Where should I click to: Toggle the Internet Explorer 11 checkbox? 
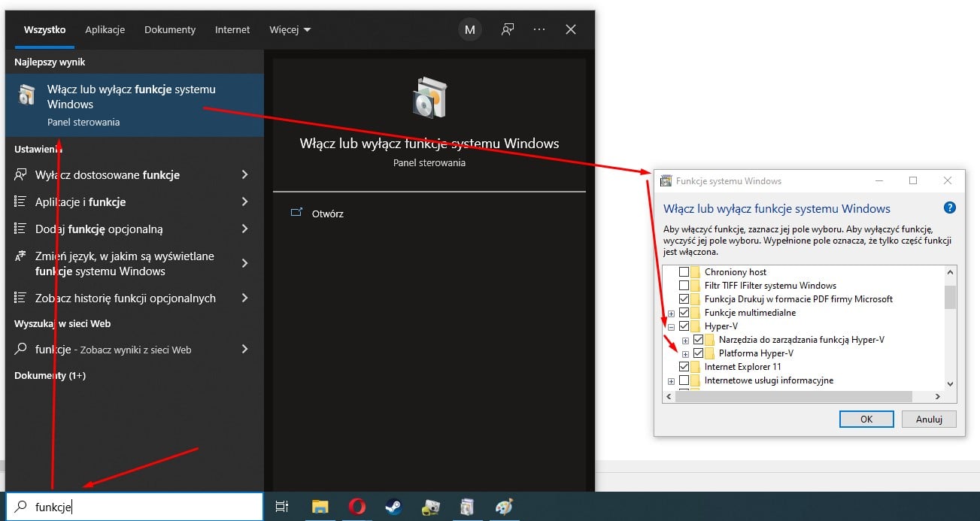(684, 367)
